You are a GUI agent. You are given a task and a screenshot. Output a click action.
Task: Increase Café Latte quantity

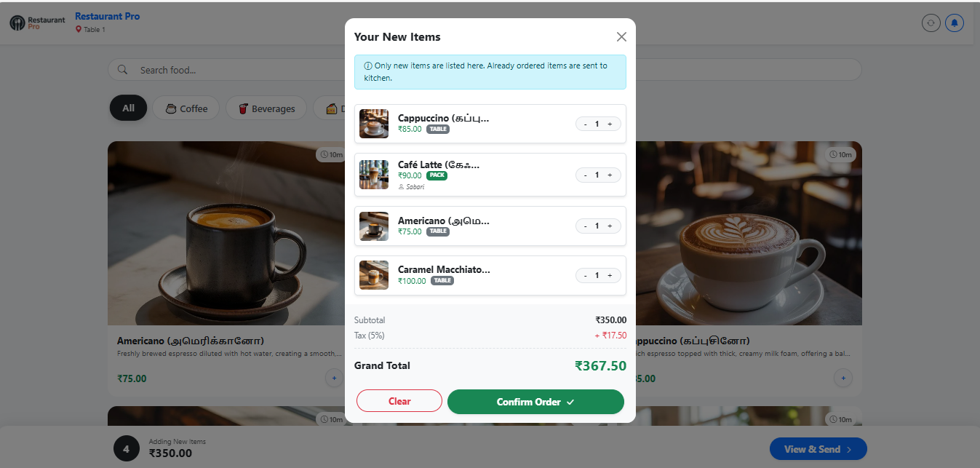pyautogui.click(x=610, y=175)
